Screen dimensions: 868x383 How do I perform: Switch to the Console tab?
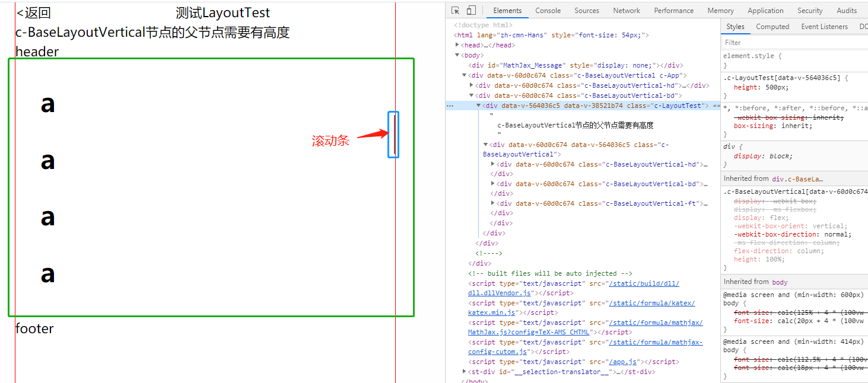(x=548, y=11)
